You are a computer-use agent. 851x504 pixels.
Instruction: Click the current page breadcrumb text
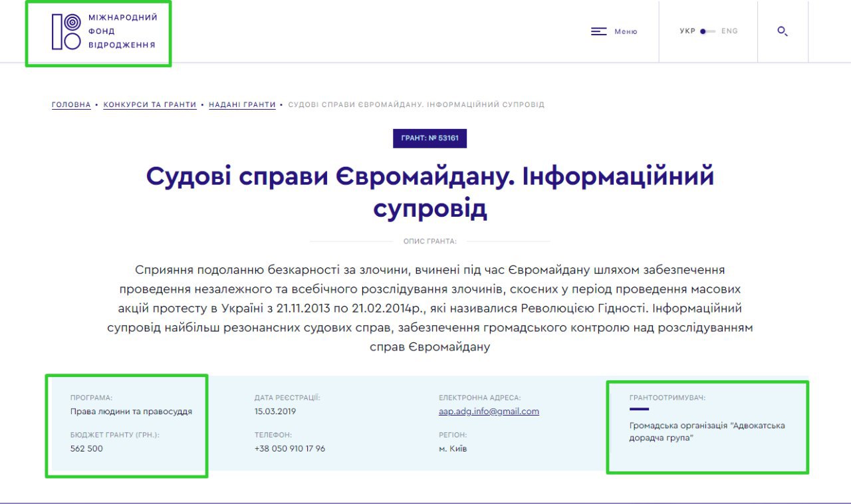(416, 105)
